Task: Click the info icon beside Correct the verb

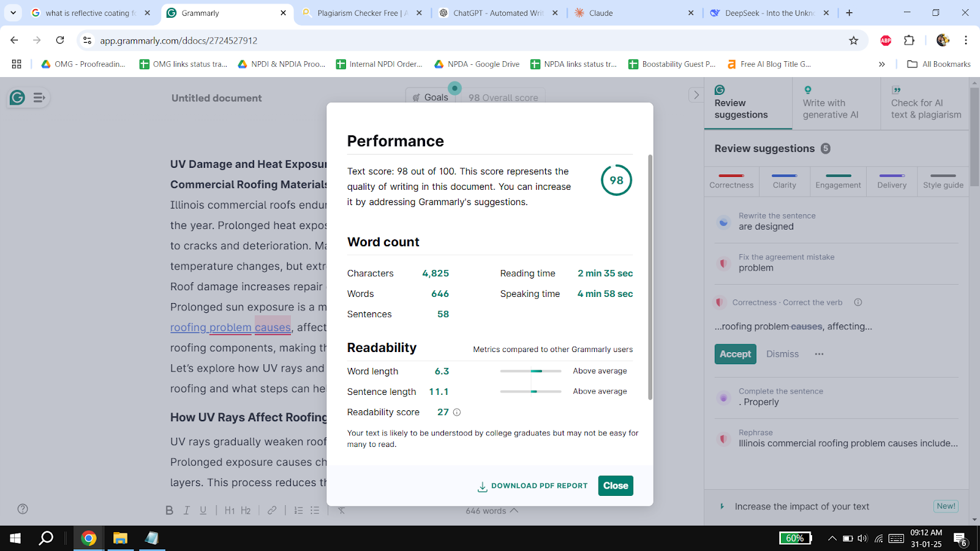Action: coord(858,302)
